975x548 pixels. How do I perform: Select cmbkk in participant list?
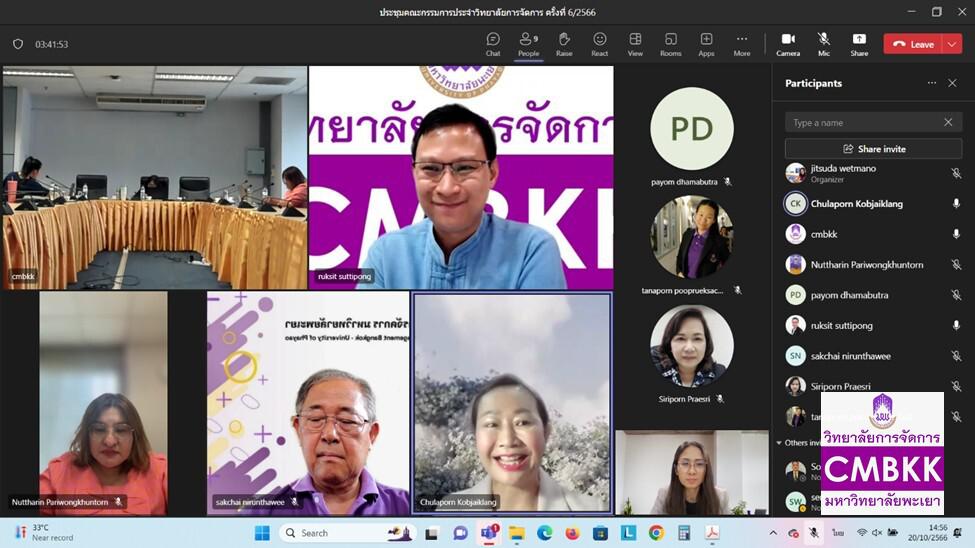tap(873, 234)
